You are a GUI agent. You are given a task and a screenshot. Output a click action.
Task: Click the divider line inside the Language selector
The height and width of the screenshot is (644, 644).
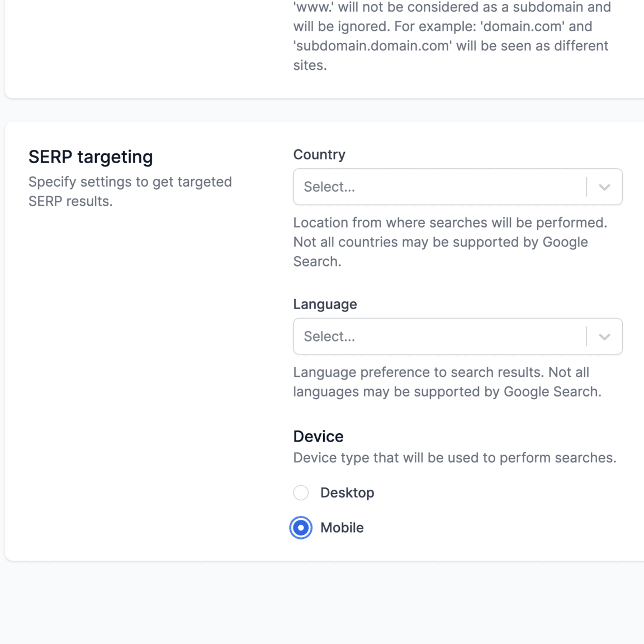pyautogui.click(x=587, y=336)
